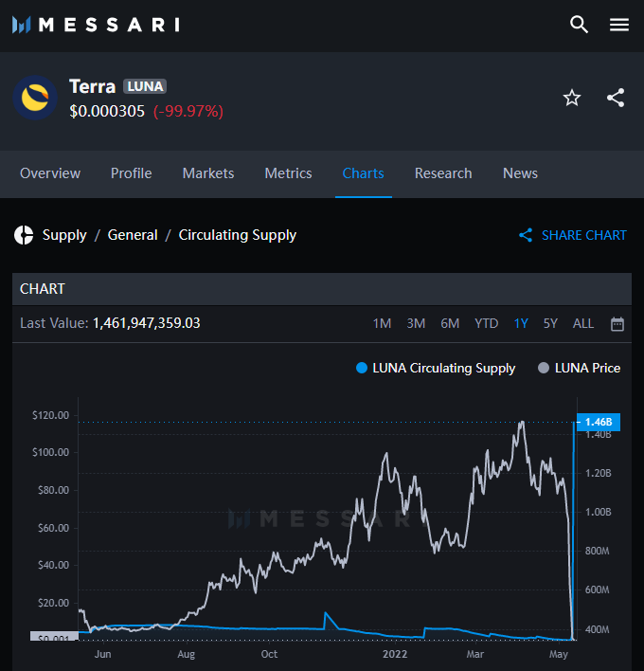This screenshot has height=671, width=644.
Task: Open the hamburger menu
Action: [x=619, y=25]
